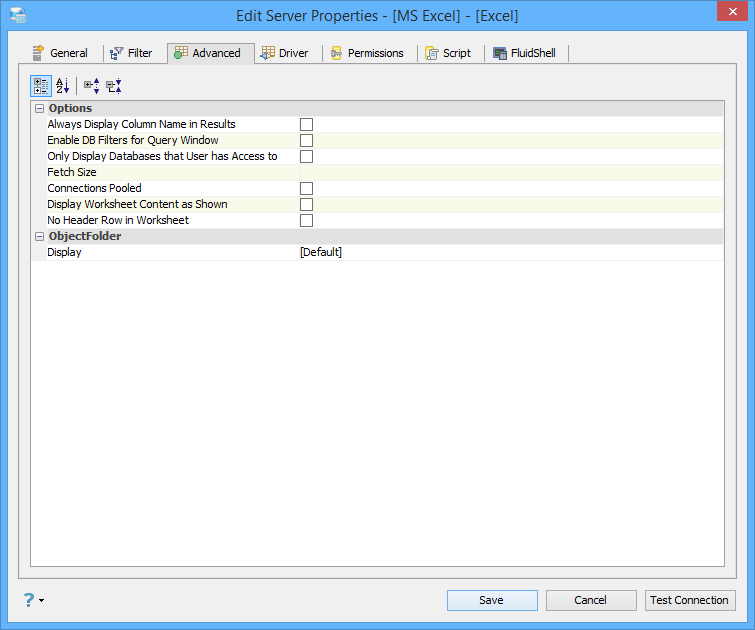Screen dimensions: 755x630
Task: Open the Display [Default] value dropdown
Action: [511, 252]
